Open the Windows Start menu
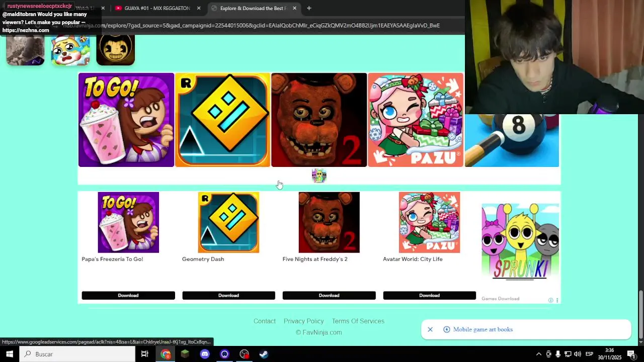Screen dimensions: 644x362 click(10, 354)
